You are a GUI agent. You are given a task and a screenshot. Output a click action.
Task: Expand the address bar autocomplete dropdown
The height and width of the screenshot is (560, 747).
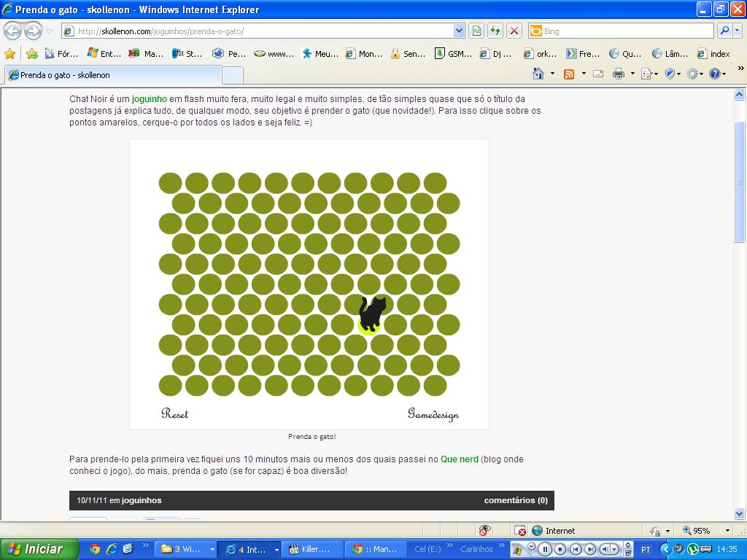(459, 31)
